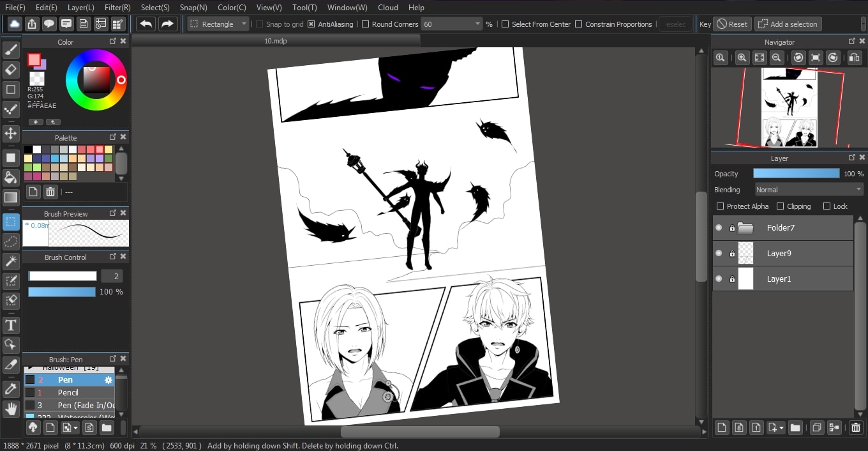Select the Select Eraser tool
868x451 pixels.
click(x=11, y=300)
